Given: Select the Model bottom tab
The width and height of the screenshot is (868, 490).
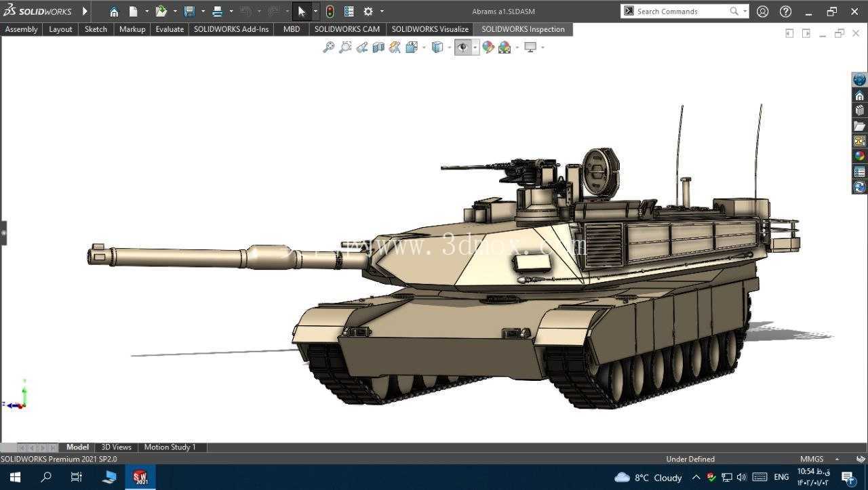Looking at the screenshot, I should 77,447.
